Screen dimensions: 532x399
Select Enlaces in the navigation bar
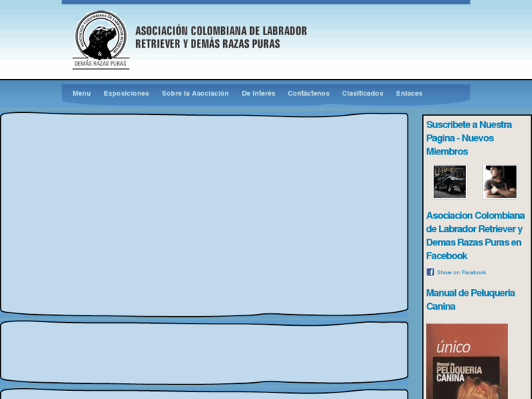(x=409, y=94)
